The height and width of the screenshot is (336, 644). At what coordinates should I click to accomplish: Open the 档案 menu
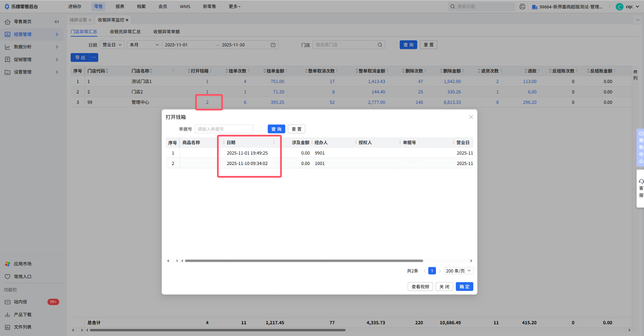pos(141,7)
